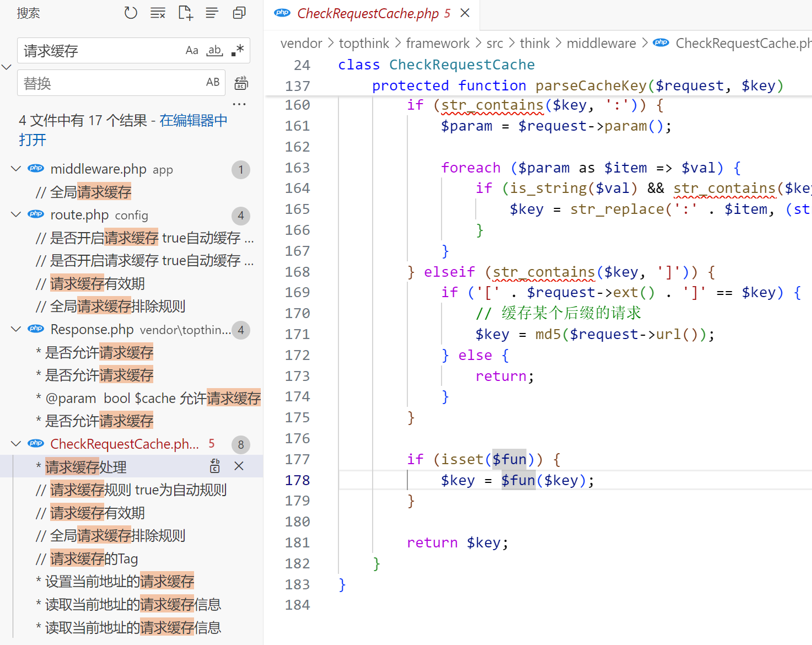Open middleware breadcrumb segment
The image size is (812, 645).
pos(601,43)
